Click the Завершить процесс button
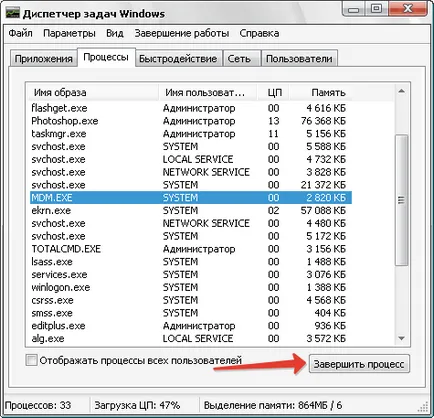 click(x=359, y=364)
